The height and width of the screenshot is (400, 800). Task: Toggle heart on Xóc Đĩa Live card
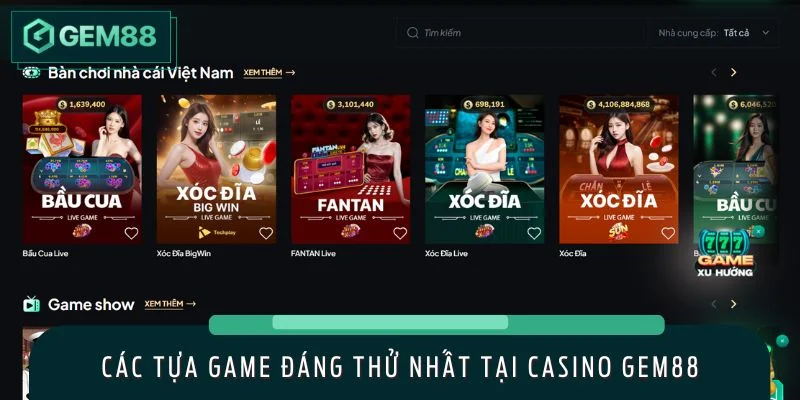click(534, 233)
